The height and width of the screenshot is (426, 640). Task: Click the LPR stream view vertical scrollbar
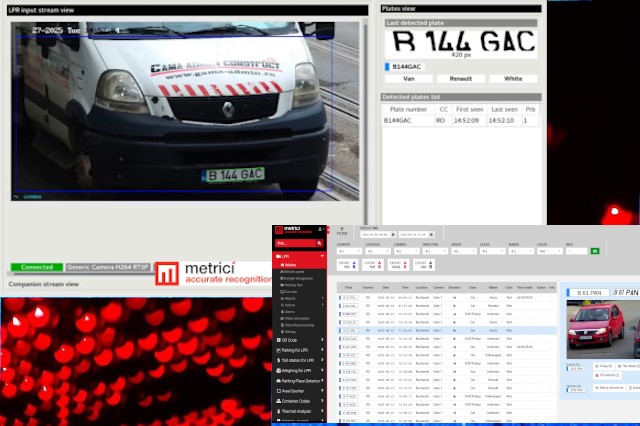click(x=366, y=122)
